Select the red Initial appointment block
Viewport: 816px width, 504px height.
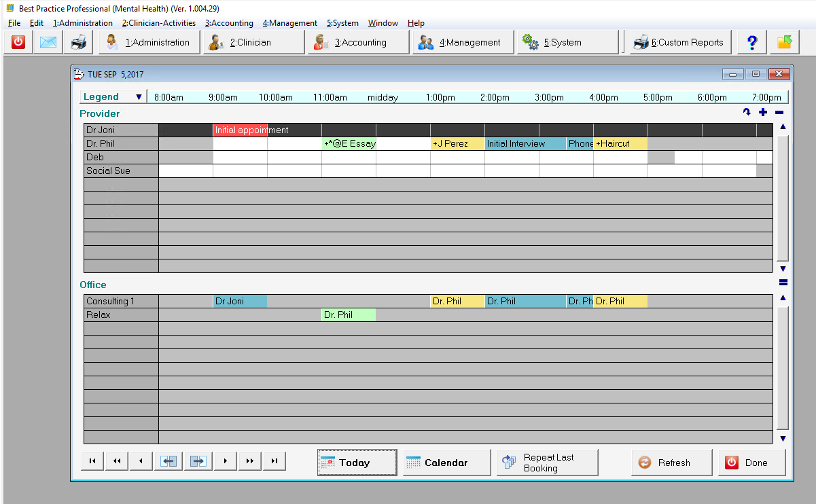pos(240,130)
